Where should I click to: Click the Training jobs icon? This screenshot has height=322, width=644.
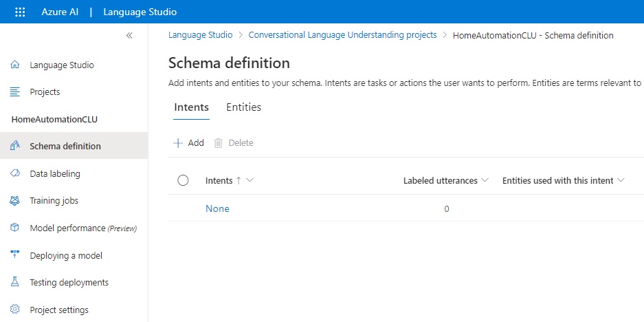(x=15, y=201)
